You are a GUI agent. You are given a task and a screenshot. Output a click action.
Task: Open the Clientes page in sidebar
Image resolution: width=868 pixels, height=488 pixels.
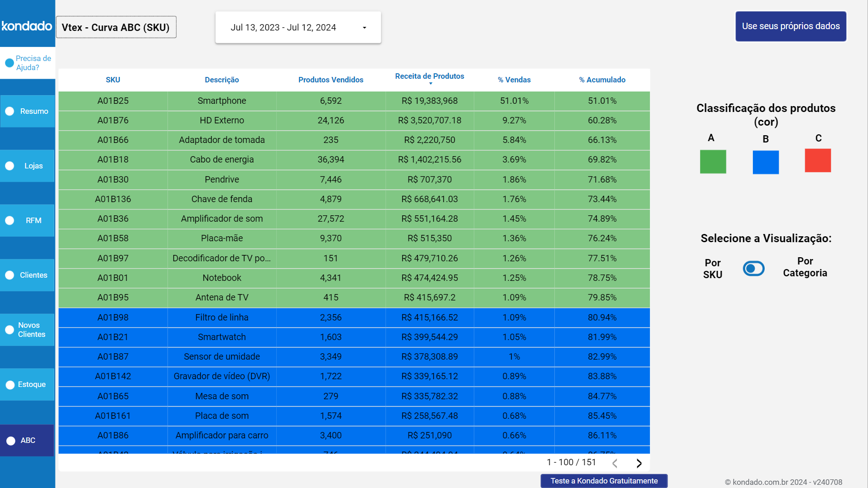[33, 275]
